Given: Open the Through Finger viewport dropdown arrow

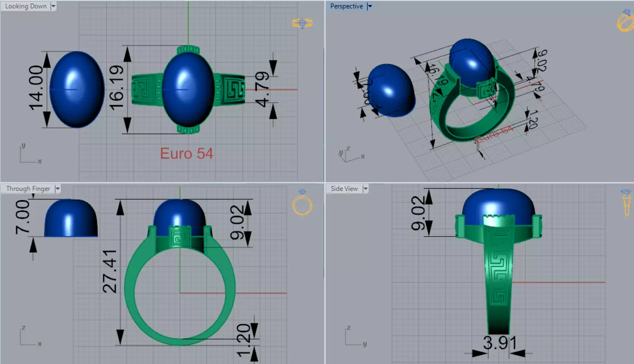Looking at the screenshot, I should 57,189.
